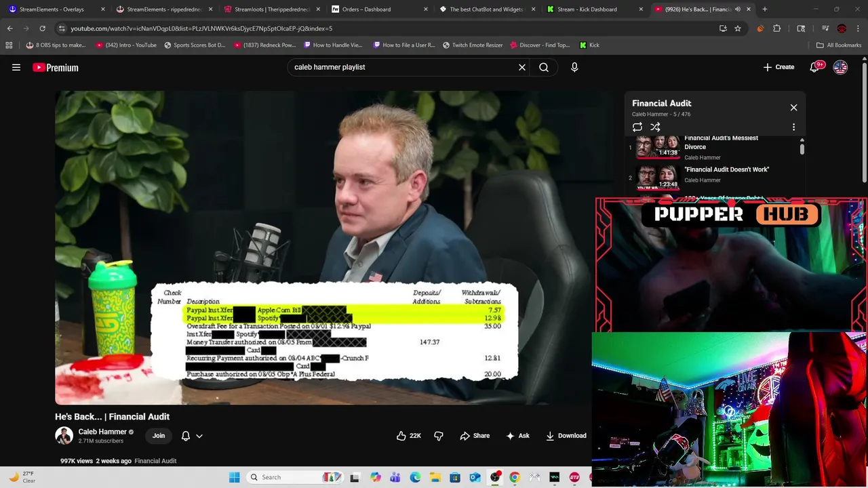
Task: Expand the All Bookmarks folder
Action: pos(839,45)
